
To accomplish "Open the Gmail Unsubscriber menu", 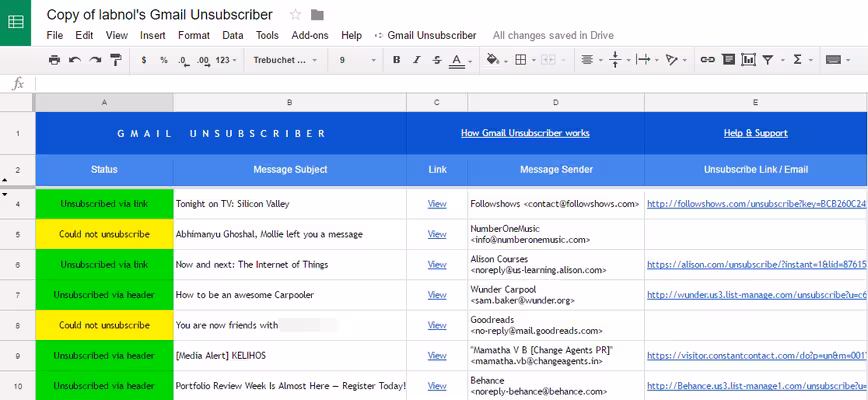I will [426, 35].
